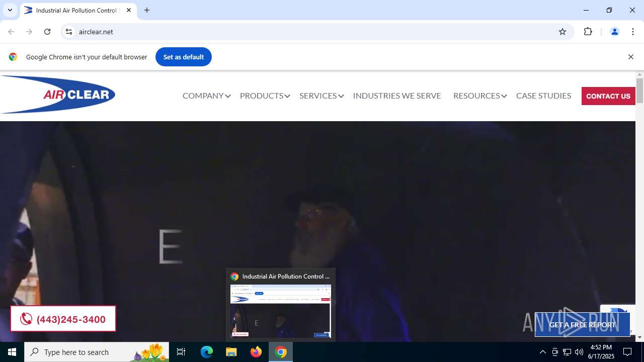
Task: Reload the page with refresh icon
Action: coord(47,32)
